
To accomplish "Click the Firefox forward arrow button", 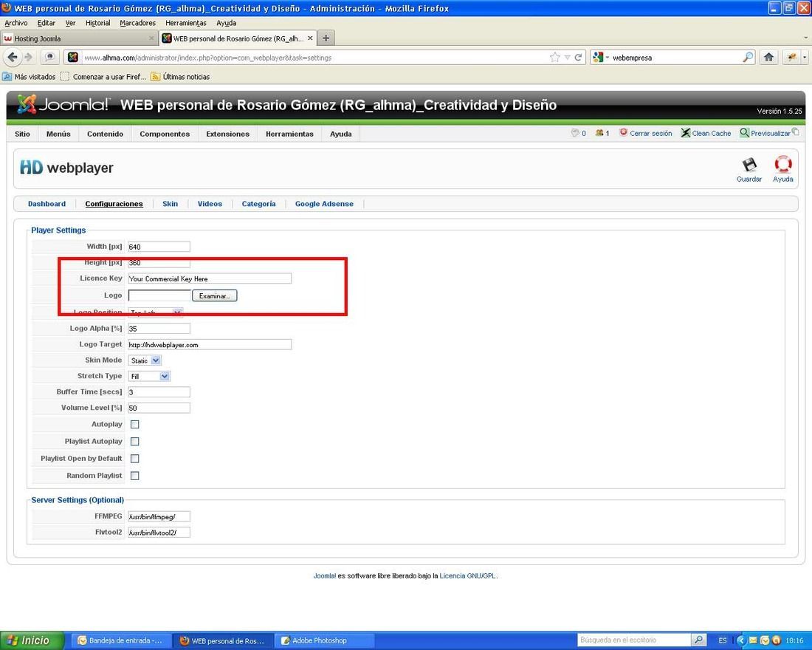I will 29,57.
